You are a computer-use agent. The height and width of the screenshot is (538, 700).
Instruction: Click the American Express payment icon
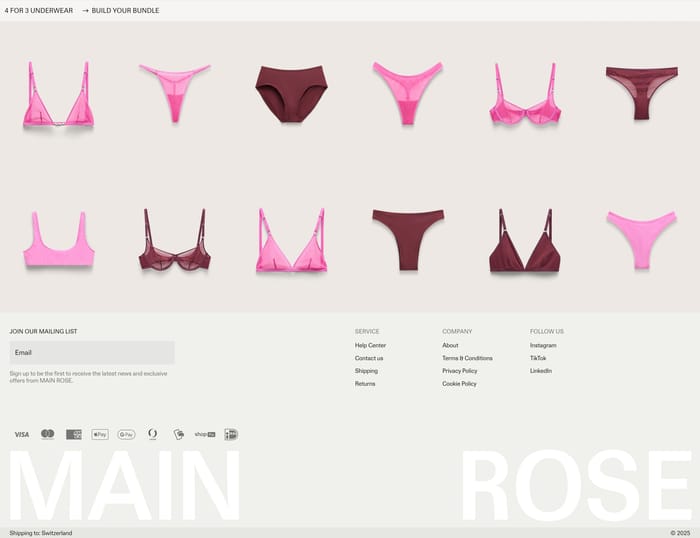click(x=74, y=434)
